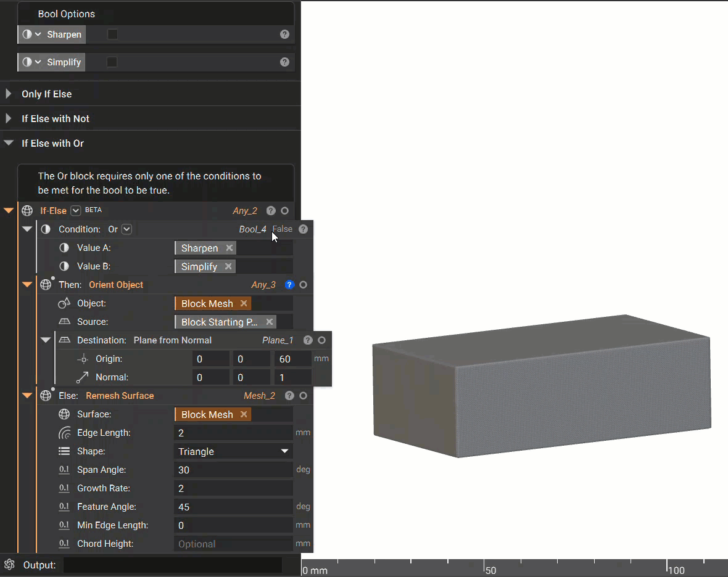Remove Simplify from Value B
This screenshot has height=577, width=728.
(228, 266)
